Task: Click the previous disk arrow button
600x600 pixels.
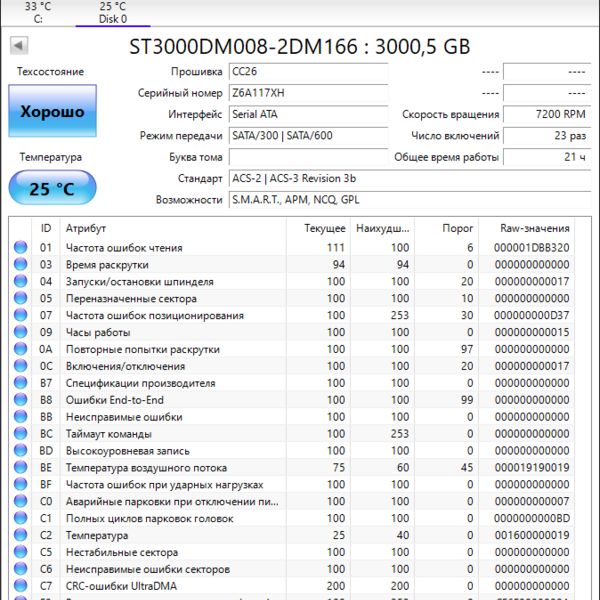Action: pos(19,46)
